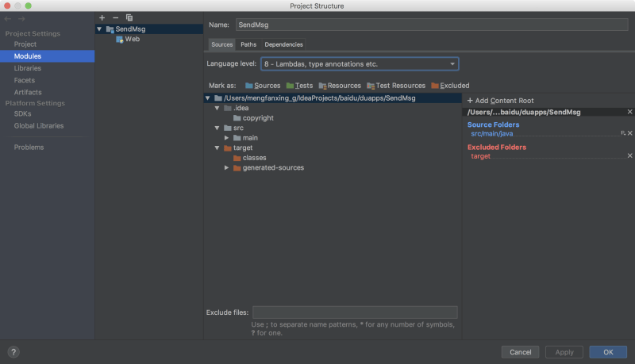This screenshot has height=364, width=635.
Task: Open Problems in sidebar
Action: 29,148
